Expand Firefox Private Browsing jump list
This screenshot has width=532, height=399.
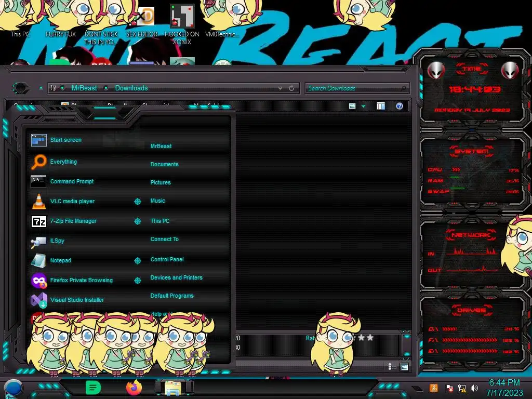click(137, 280)
